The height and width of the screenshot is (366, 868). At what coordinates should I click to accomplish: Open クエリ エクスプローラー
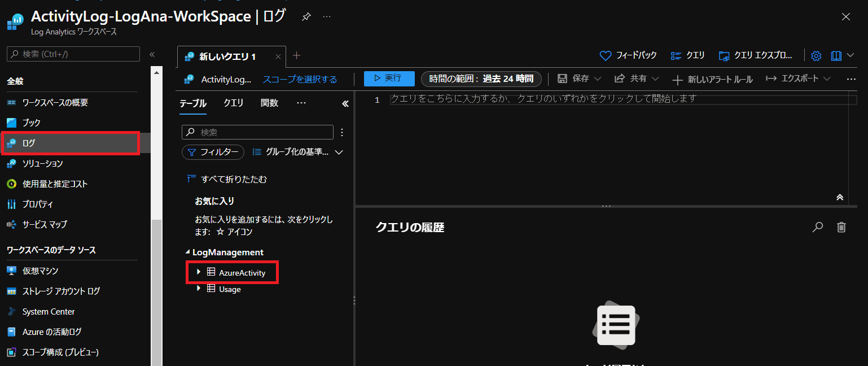point(755,55)
